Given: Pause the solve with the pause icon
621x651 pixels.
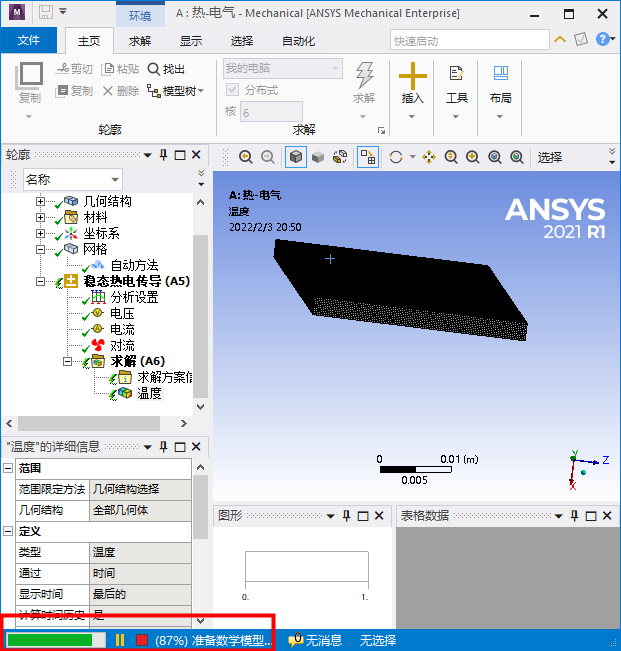Looking at the screenshot, I should tap(120, 640).
